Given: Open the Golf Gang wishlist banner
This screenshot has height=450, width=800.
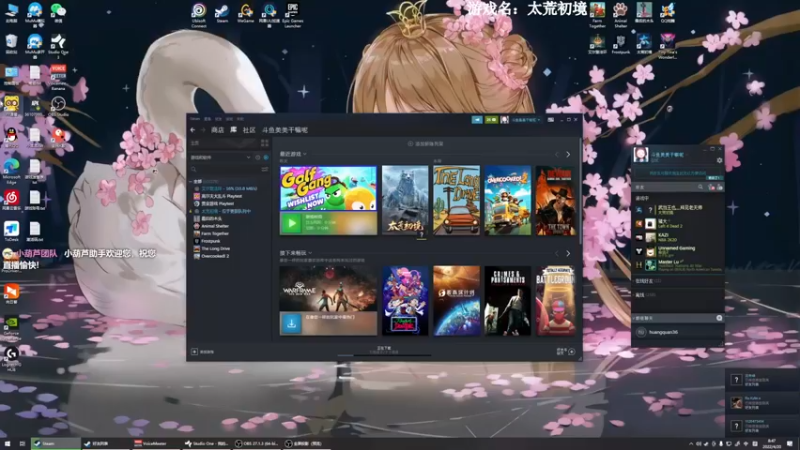Looking at the screenshot, I should point(328,188).
